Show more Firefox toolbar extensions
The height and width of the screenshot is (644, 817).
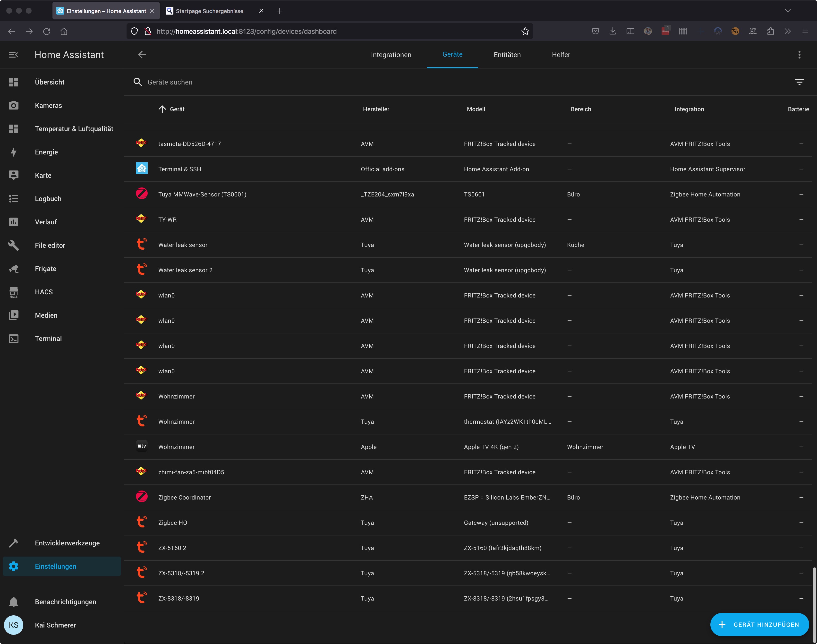pos(788,31)
